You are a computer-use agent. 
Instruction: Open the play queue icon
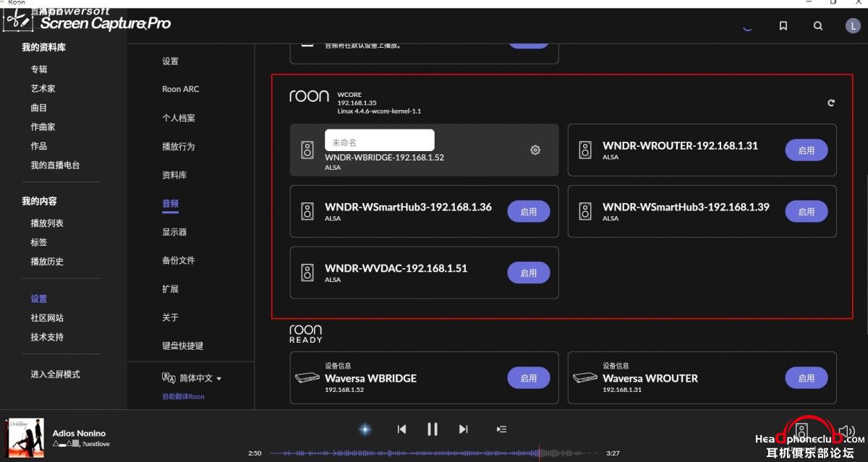501,429
